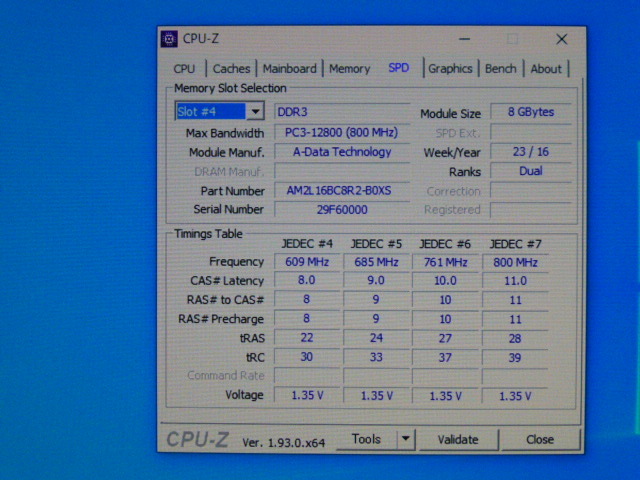Click tRC value 37

445,358
